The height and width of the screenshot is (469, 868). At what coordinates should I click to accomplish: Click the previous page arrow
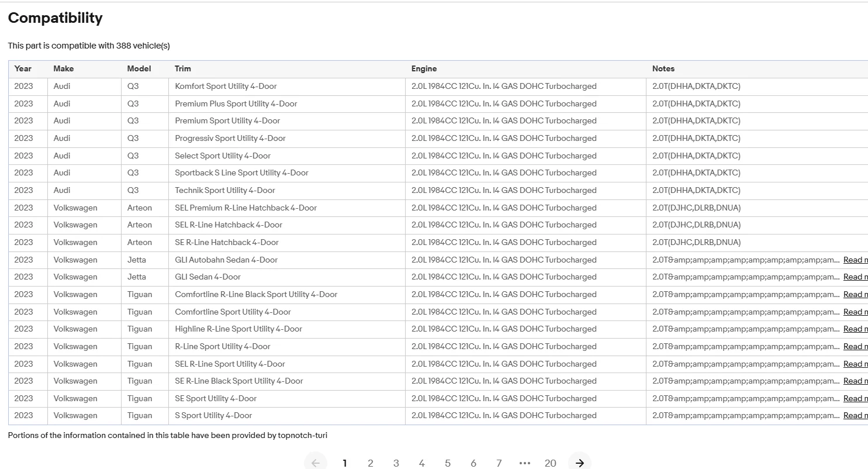tap(316, 463)
